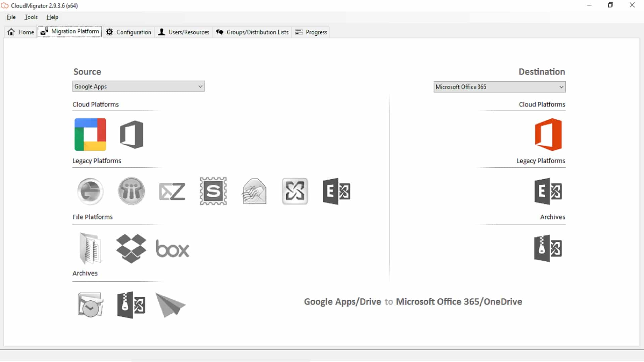Click the Box file platform icon
Image resolution: width=644 pixels, height=362 pixels.
(x=172, y=248)
